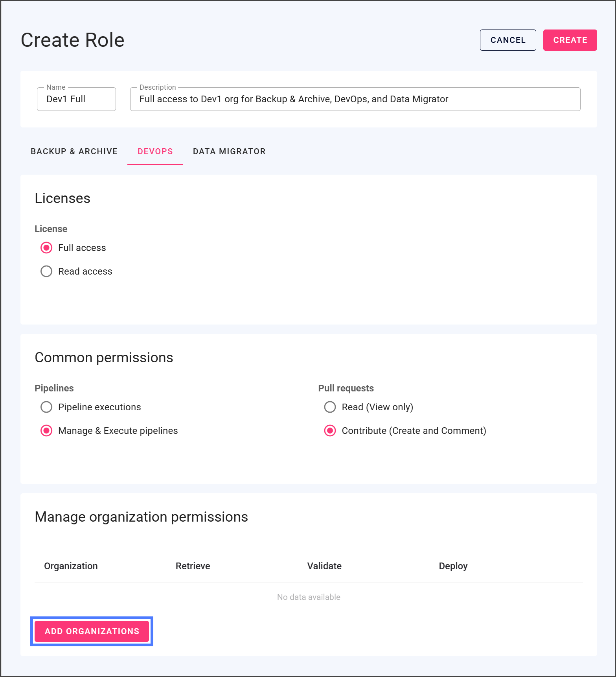The image size is (616, 677).
Task: Click the Create Role page heading
Action: tap(73, 40)
